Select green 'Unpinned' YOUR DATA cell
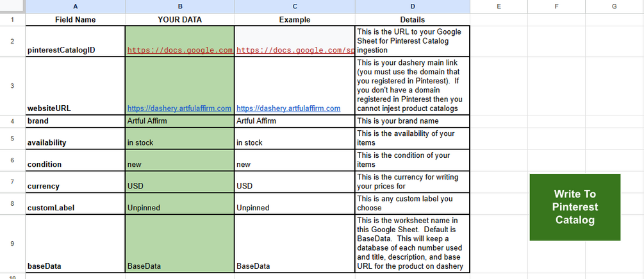644x279 pixels. 180,203
